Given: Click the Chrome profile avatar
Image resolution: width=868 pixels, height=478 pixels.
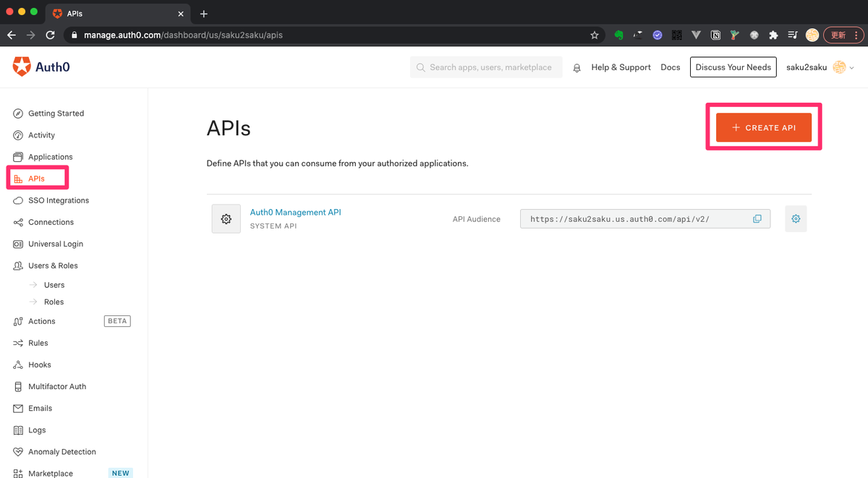Looking at the screenshot, I should [812, 35].
